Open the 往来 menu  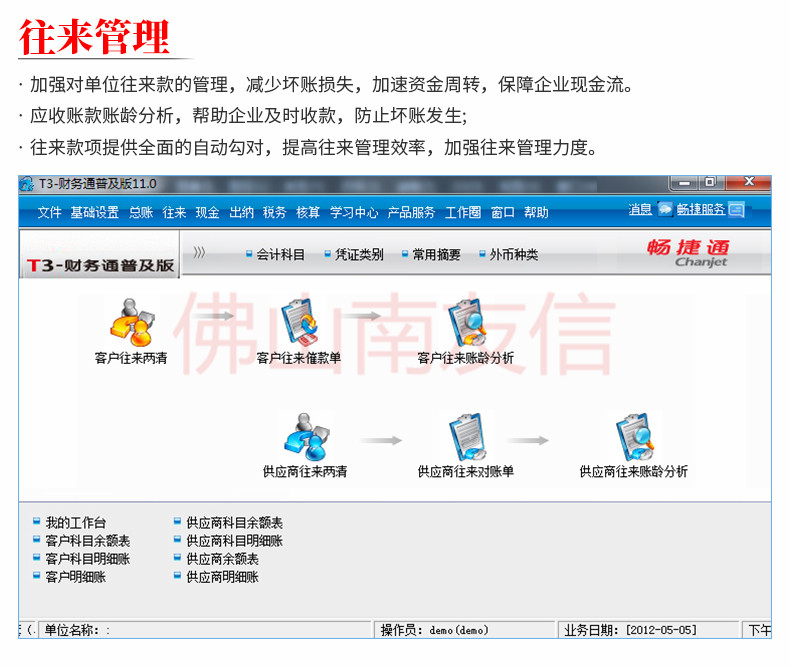coord(174,213)
